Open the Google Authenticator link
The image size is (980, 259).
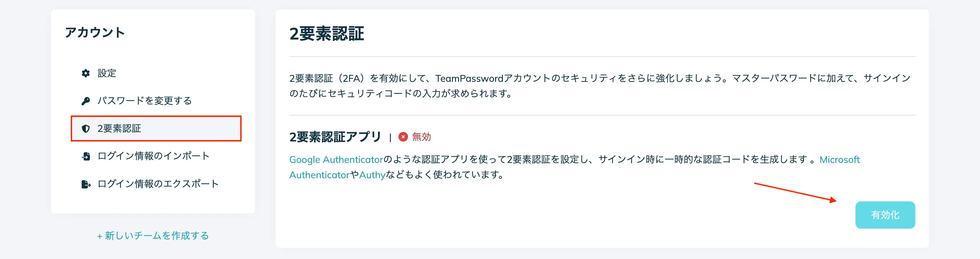pos(336,159)
